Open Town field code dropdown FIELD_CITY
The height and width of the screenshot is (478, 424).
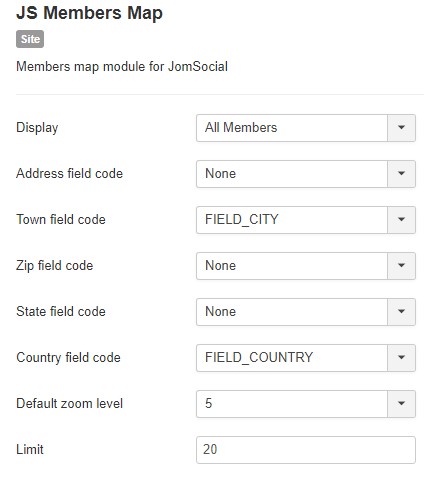[306, 220]
